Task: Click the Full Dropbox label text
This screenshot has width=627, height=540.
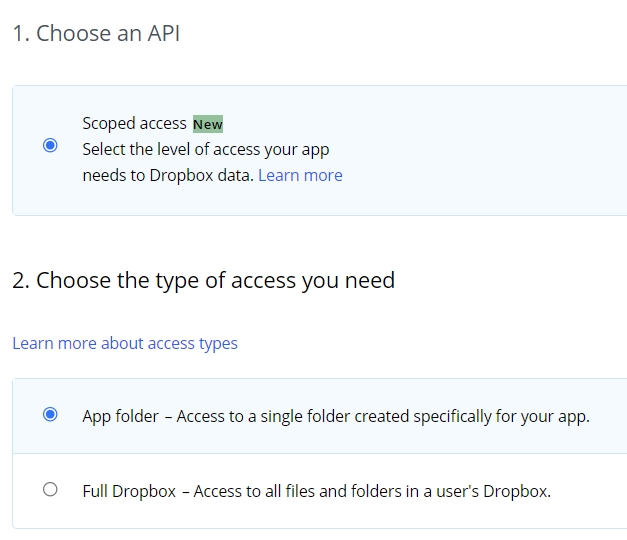Action: coord(129,491)
